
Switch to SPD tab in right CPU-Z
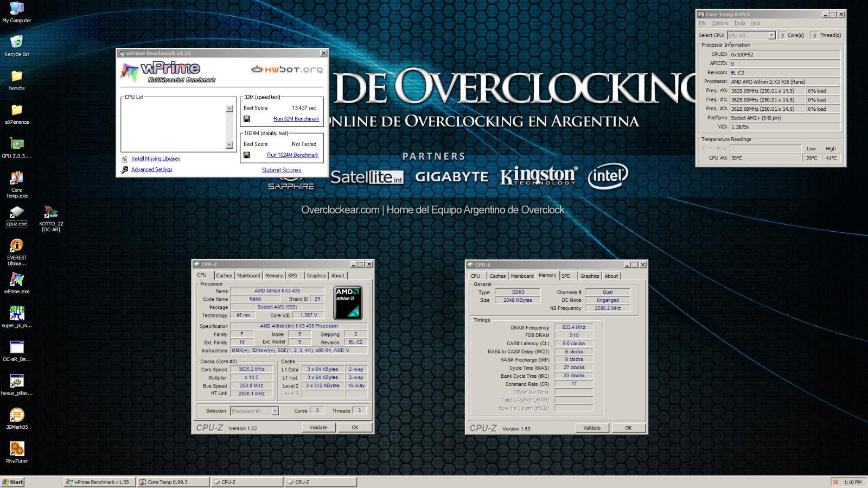(x=566, y=276)
